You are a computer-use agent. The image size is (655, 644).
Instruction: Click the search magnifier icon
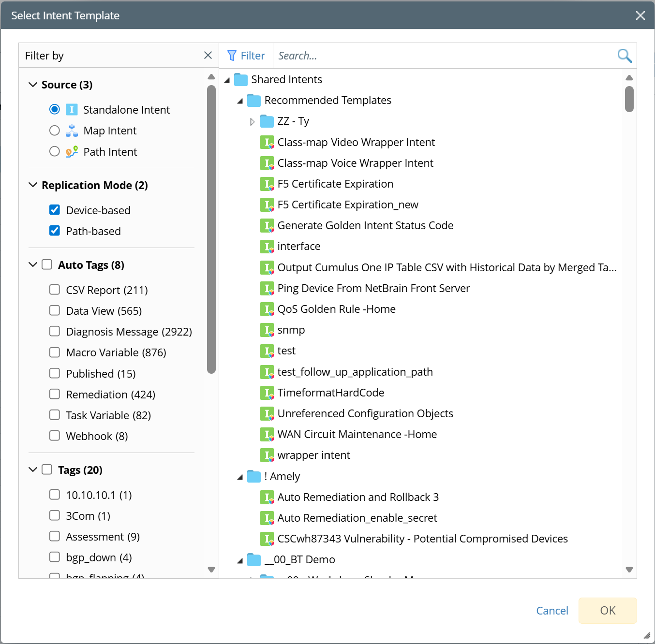624,56
